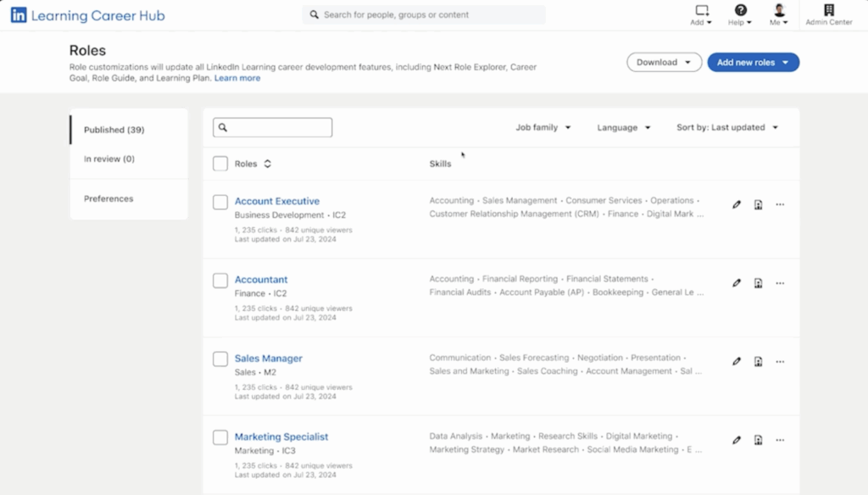Check the Account Executive checkbox
868x495 pixels.
(220, 202)
